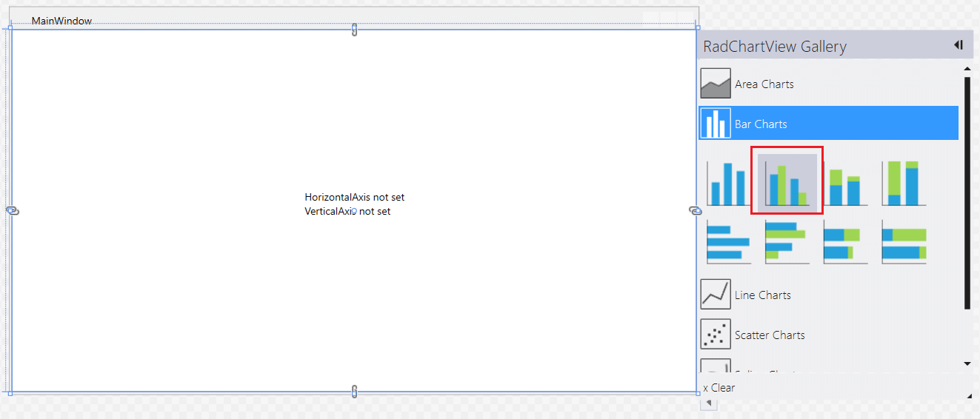Select the 100% stacked horizontal bar chart
The width and height of the screenshot is (980, 419).
(904, 241)
